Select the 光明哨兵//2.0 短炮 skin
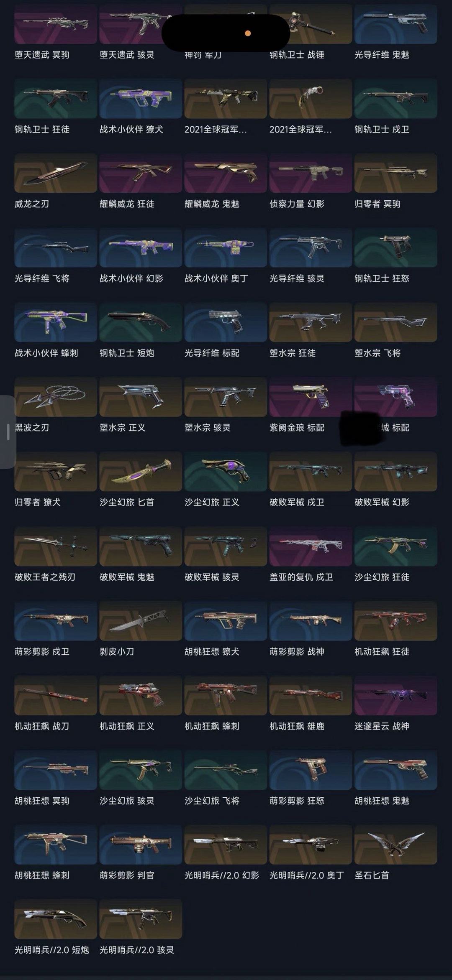Screen dimensions: 452x980 coord(56,919)
